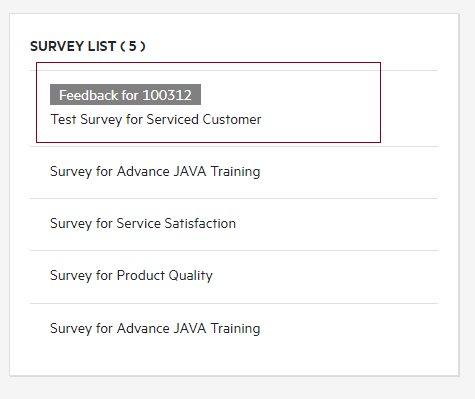The image size is (475, 399).
Task: Click blank space right of 'Survey for Product Quality'
Action: coord(325,276)
